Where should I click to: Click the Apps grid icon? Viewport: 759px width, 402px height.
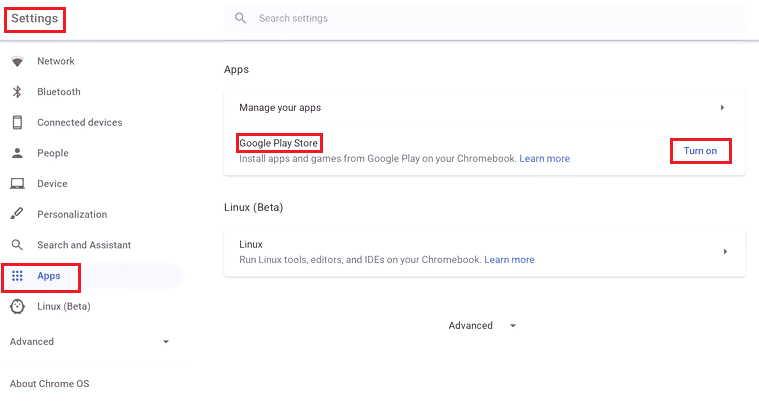pos(17,276)
